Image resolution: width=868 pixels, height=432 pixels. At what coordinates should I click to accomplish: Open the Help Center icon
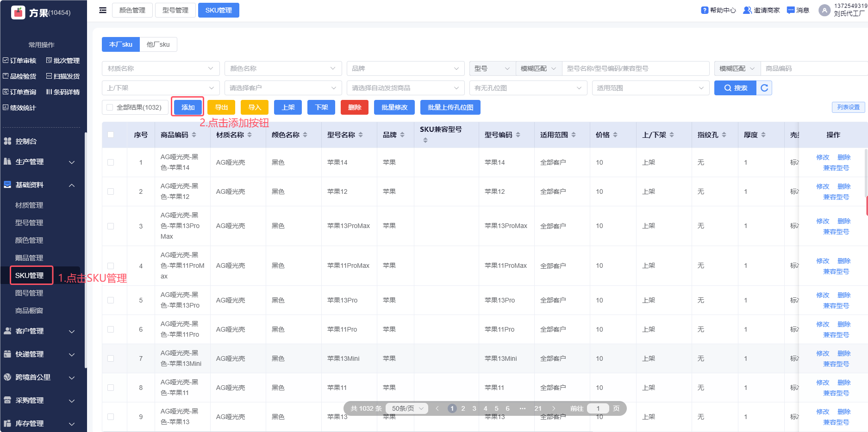(705, 10)
